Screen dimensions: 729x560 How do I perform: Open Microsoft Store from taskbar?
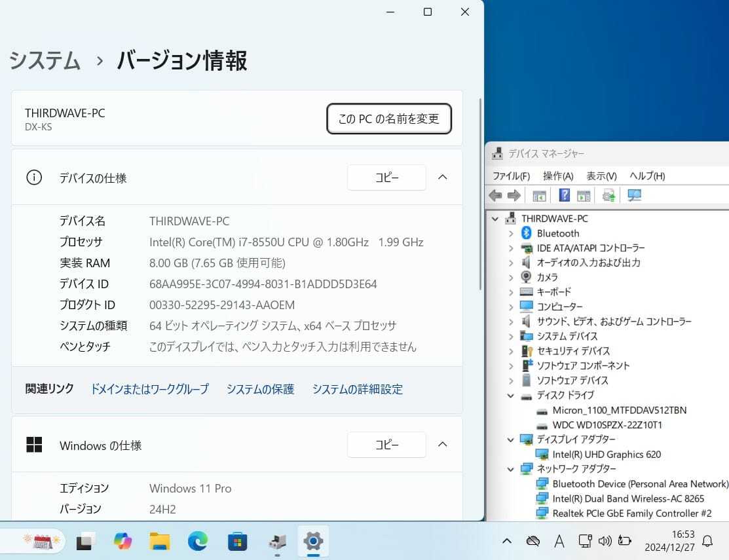[x=237, y=542]
